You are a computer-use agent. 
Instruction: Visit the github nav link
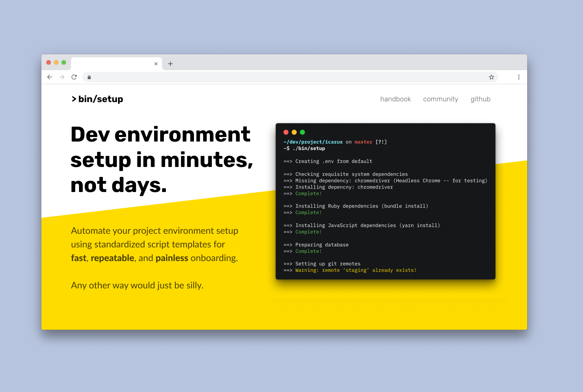click(481, 99)
